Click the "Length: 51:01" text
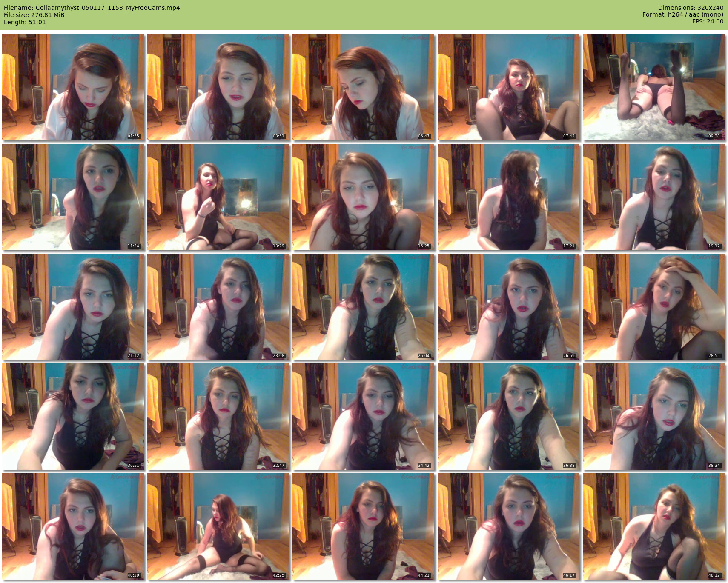Viewport: 728px width, 583px height. pyautogui.click(x=25, y=22)
